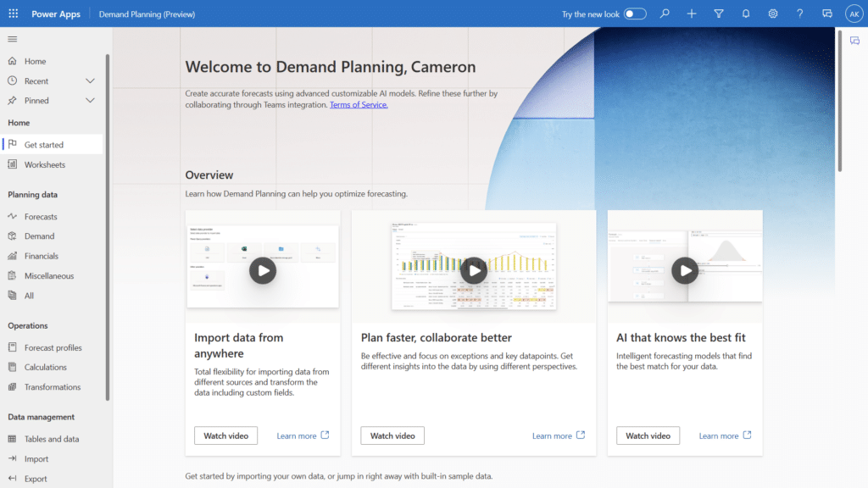
Task: Play the Import data from anywhere video
Action: (263, 271)
